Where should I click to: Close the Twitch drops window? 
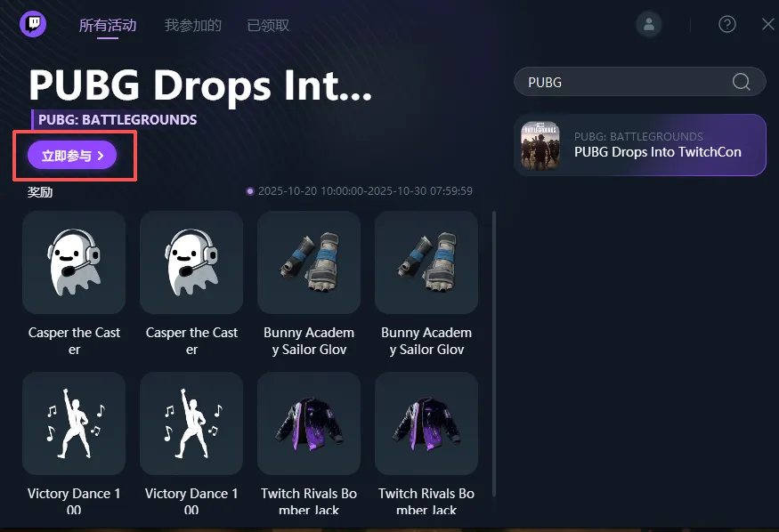pyautogui.click(x=768, y=24)
